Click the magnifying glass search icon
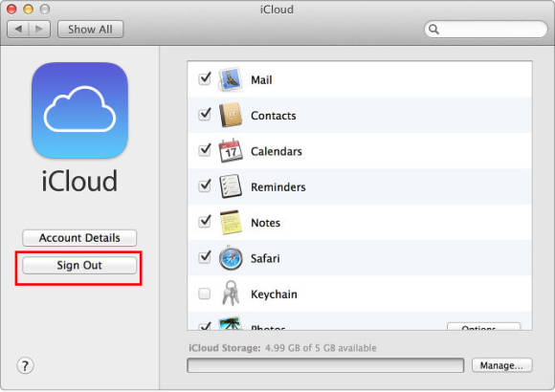 tap(433, 29)
